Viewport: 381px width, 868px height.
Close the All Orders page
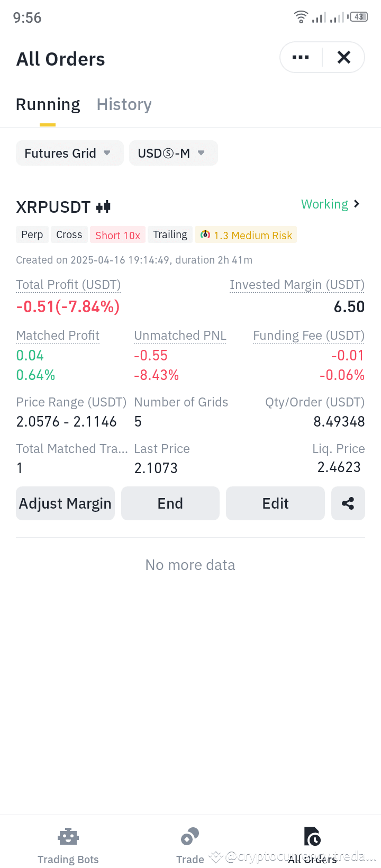pyautogui.click(x=344, y=57)
